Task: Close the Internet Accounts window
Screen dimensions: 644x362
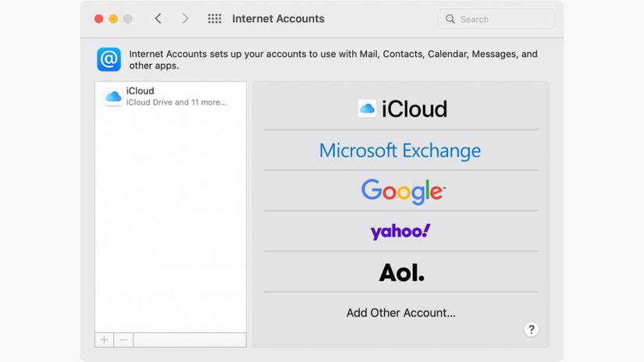Action: pos(99,19)
